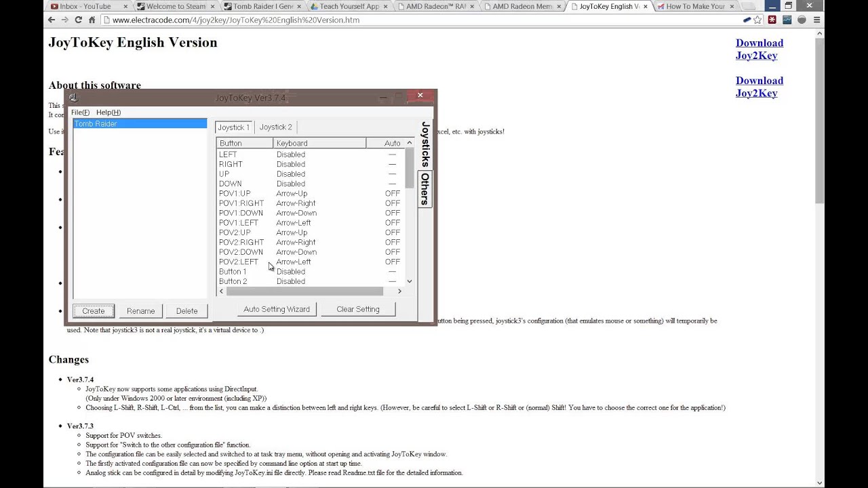868x488 pixels.
Task: Click the list's horizontal scroll right arrow
Action: [x=399, y=291]
